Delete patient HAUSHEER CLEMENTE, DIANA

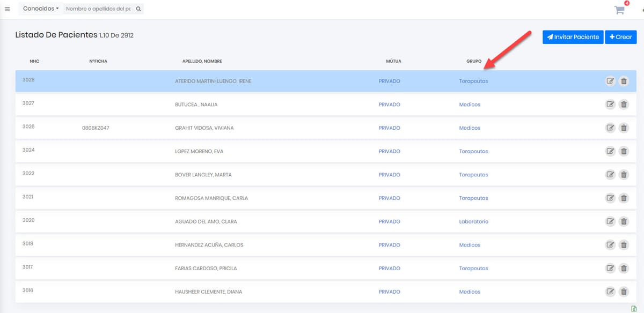click(624, 292)
